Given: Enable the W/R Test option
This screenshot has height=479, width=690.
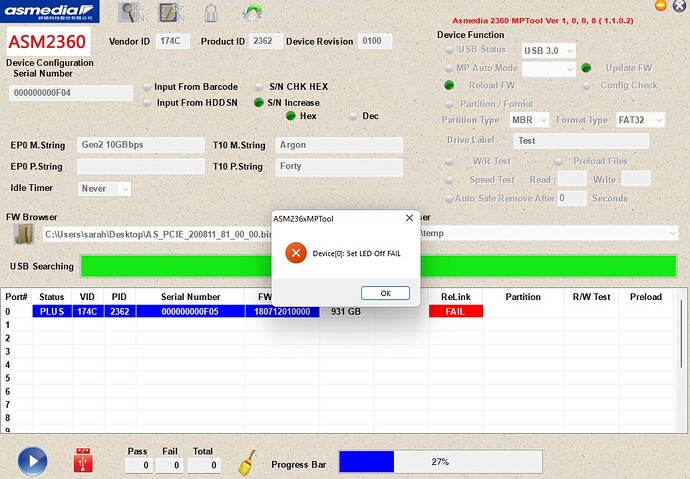Looking at the screenshot, I should [449, 161].
